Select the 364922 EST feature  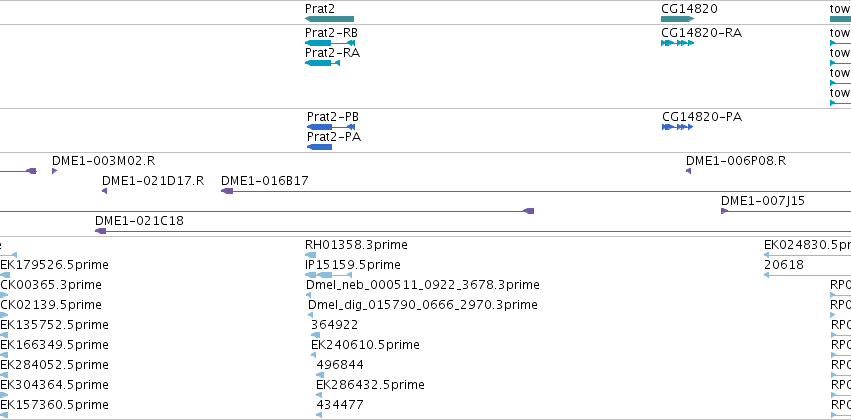(x=315, y=335)
